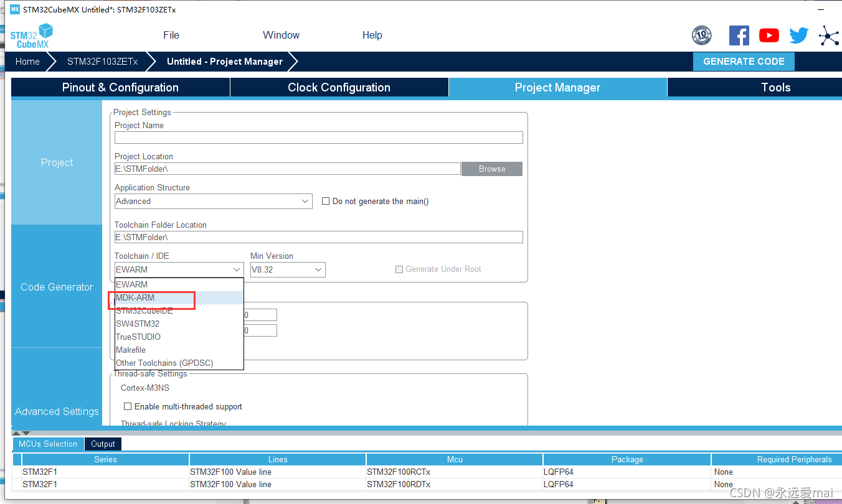Image resolution: width=842 pixels, height=504 pixels.
Task: Click the STM32F103ZETx breadcrumb
Action: 102,62
